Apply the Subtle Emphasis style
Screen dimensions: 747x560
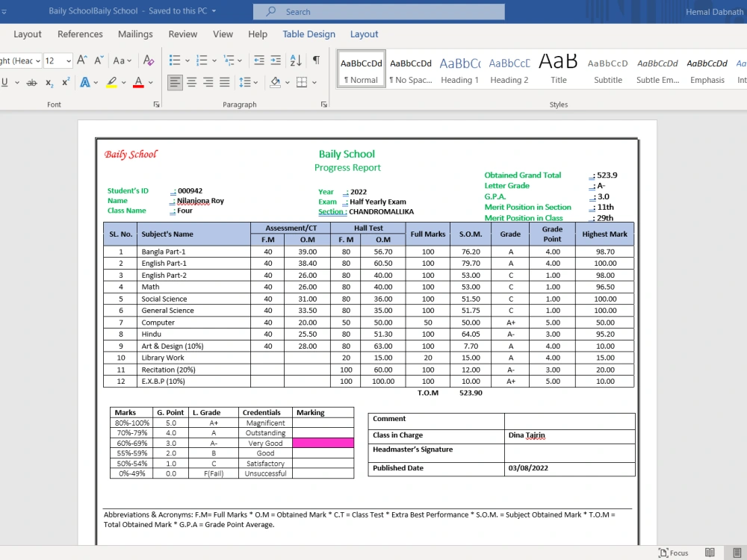(x=657, y=68)
